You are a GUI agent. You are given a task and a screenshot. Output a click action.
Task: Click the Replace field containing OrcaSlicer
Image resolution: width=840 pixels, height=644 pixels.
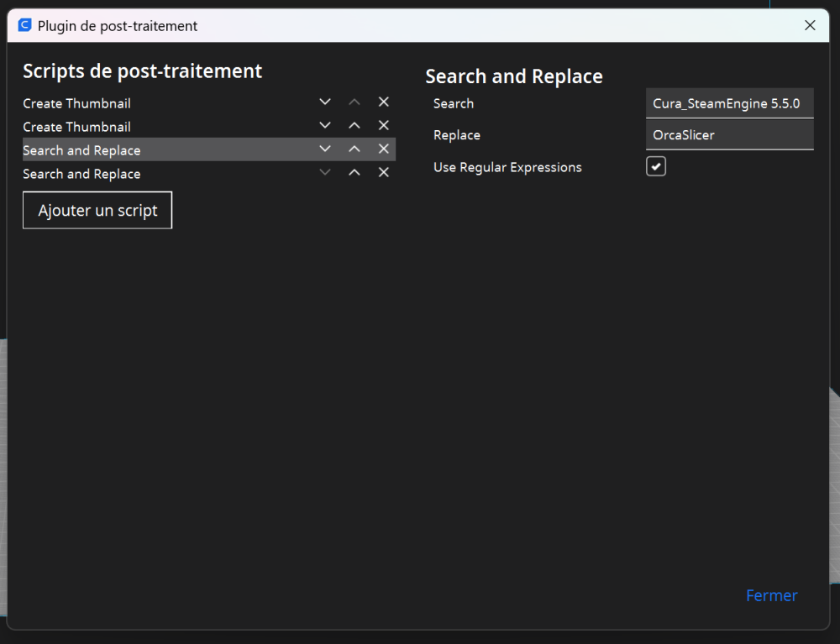(728, 134)
